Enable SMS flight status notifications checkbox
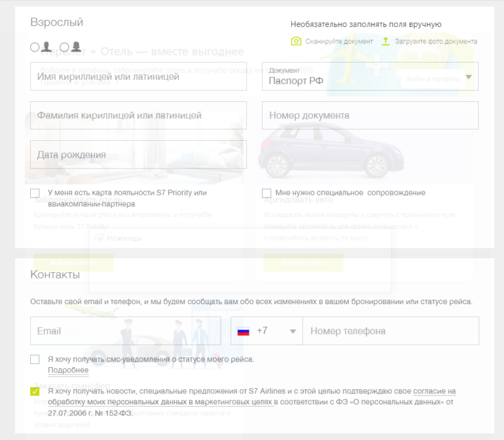Image resolution: width=504 pixels, height=440 pixels. pos(35,360)
